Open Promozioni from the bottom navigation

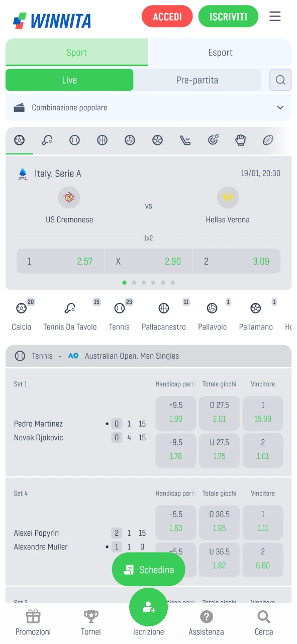33,621
